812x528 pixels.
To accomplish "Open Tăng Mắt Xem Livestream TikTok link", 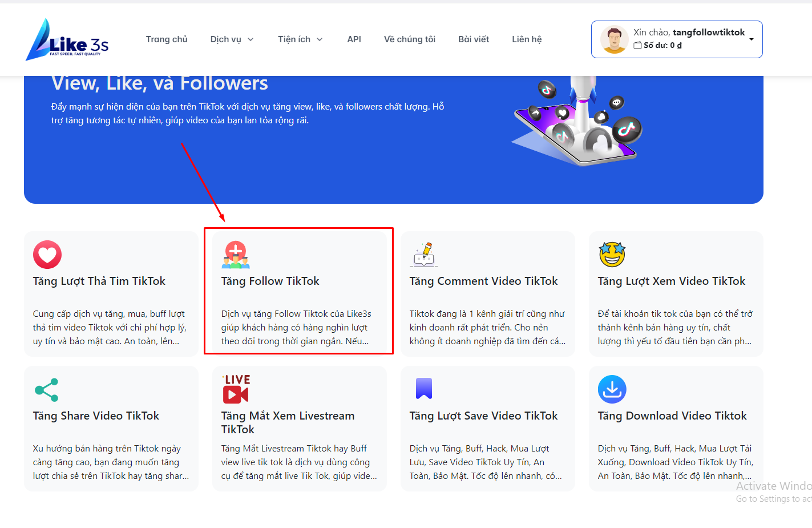I will pyautogui.click(x=288, y=422).
